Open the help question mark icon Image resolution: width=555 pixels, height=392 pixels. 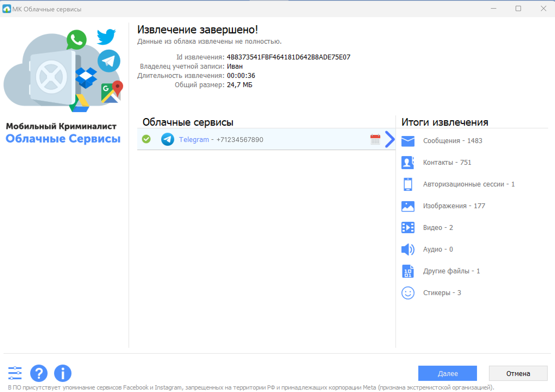pyautogui.click(x=39, y=373)
